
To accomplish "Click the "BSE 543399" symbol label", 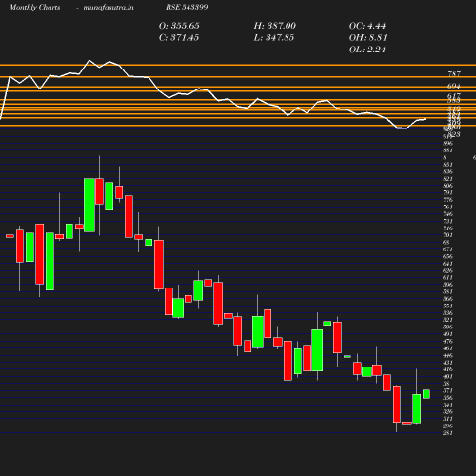I will pyautogui.click(x=187, y=7).
